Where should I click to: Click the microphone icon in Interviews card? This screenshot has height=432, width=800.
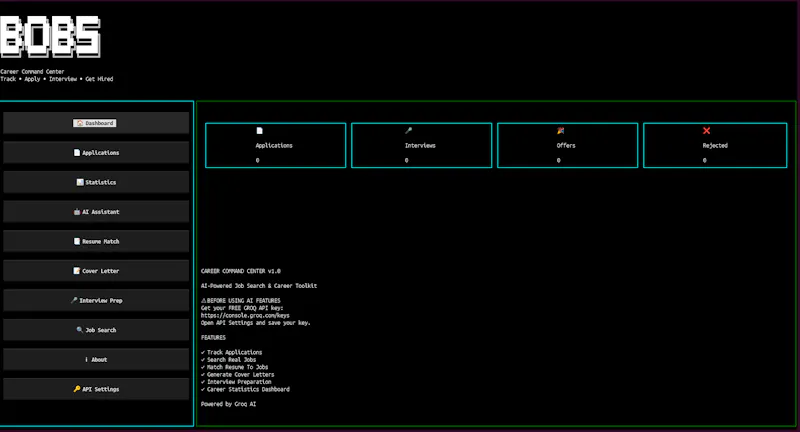(408, 131)
